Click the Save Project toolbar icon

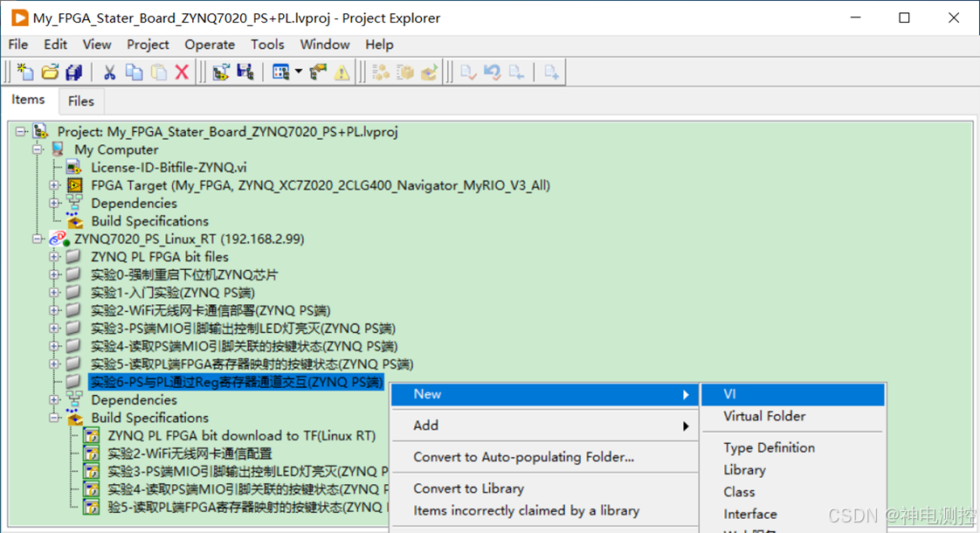click(x=245, y=72)
